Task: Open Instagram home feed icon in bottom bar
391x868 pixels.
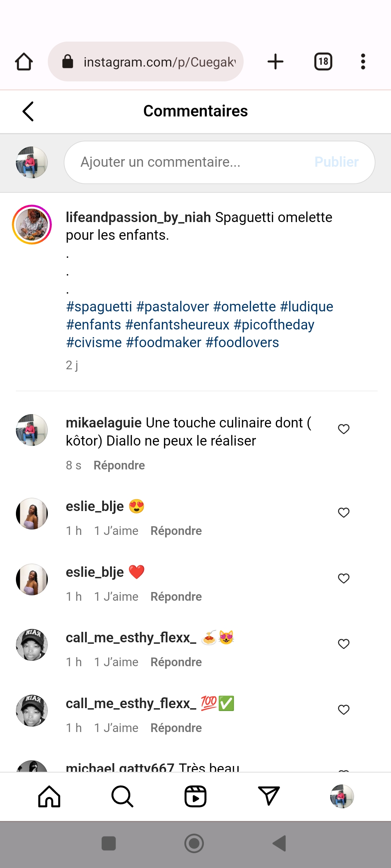Action: coord(49,796)
